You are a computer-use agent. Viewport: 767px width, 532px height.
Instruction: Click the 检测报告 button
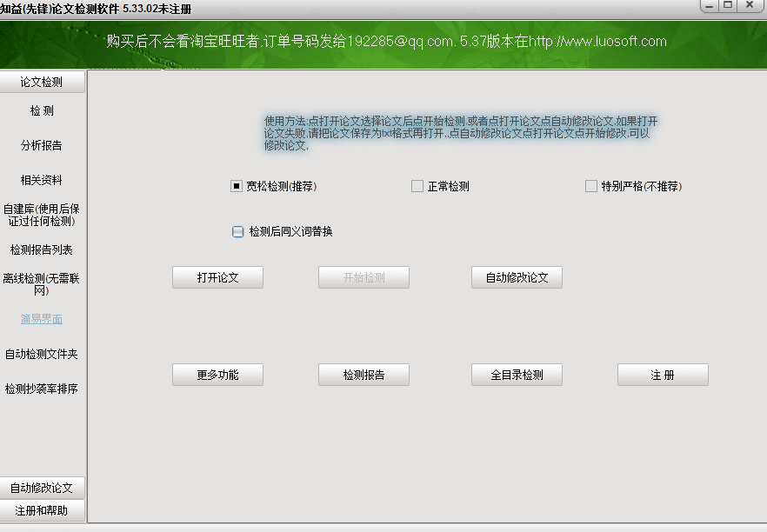pyautogui.click(x=363, y=375)
